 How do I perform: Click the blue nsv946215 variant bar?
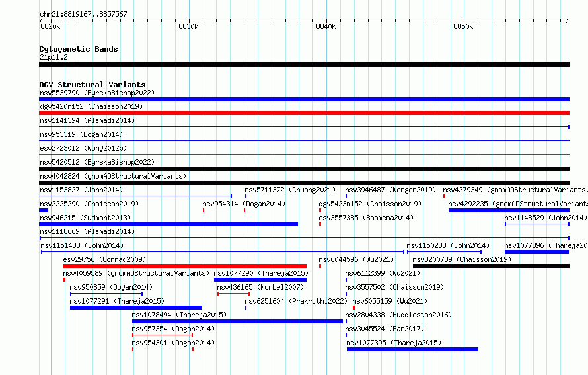click(168, 224)
